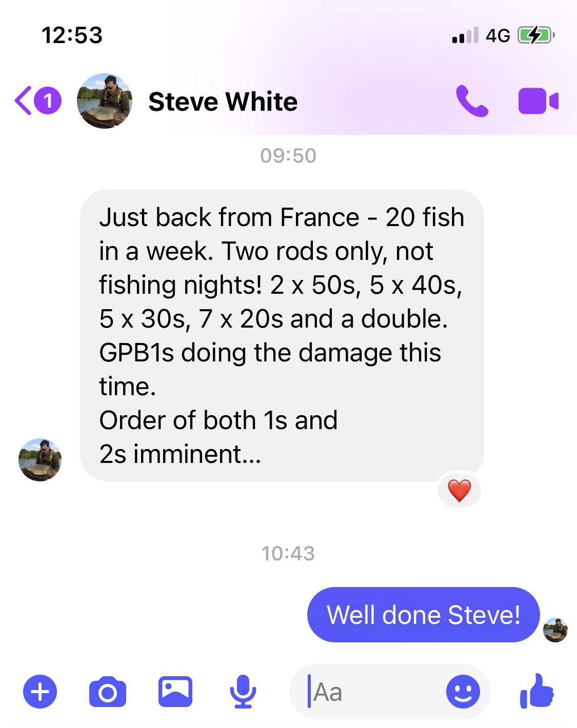577x728 pixels.
Task: Tap the seen-by avatar near sent message
Action: pyautogui.click(x=555, y=630)
